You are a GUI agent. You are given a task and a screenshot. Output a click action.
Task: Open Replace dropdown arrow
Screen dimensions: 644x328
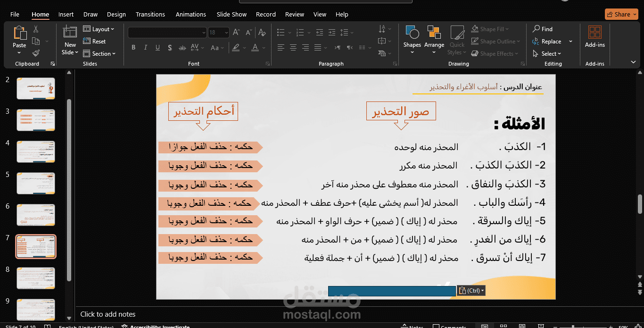click(570, 42)
